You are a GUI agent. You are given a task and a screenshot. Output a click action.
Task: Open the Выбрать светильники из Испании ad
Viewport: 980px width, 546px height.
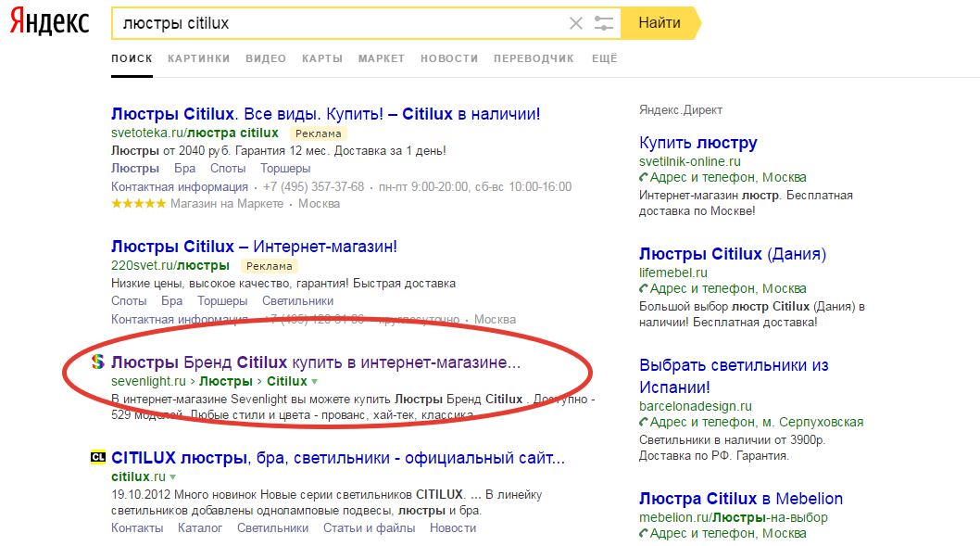(734, 375)
